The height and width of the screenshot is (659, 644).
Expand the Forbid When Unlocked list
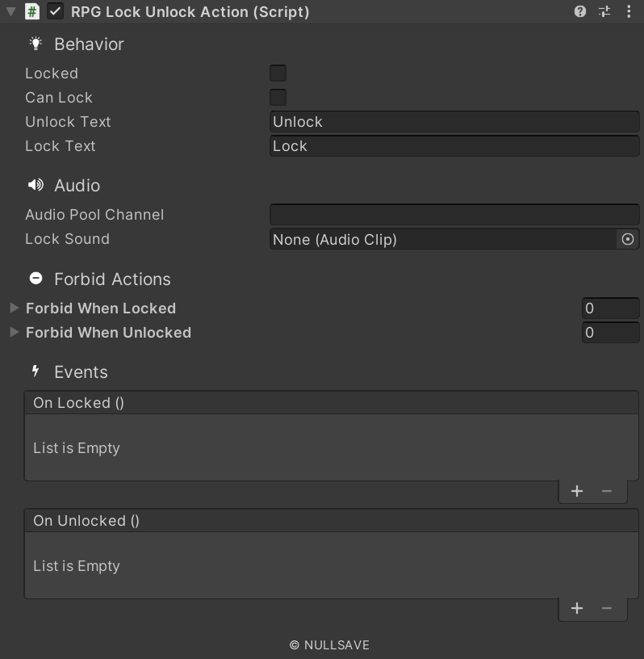tap(12, 332)
